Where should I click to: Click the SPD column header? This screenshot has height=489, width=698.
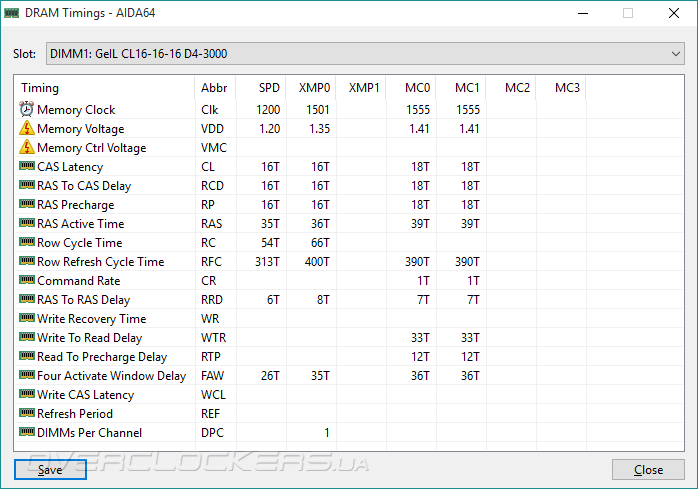[x=261, y=88]
